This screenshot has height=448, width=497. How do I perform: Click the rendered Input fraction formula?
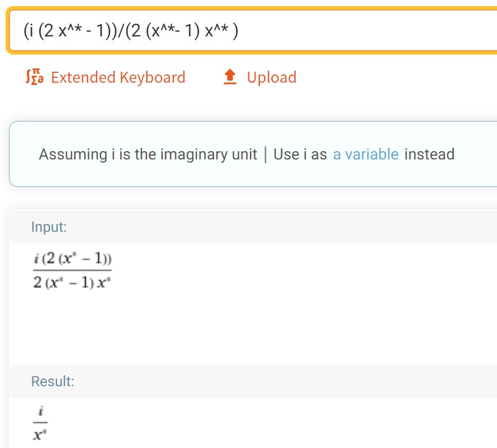72,270
